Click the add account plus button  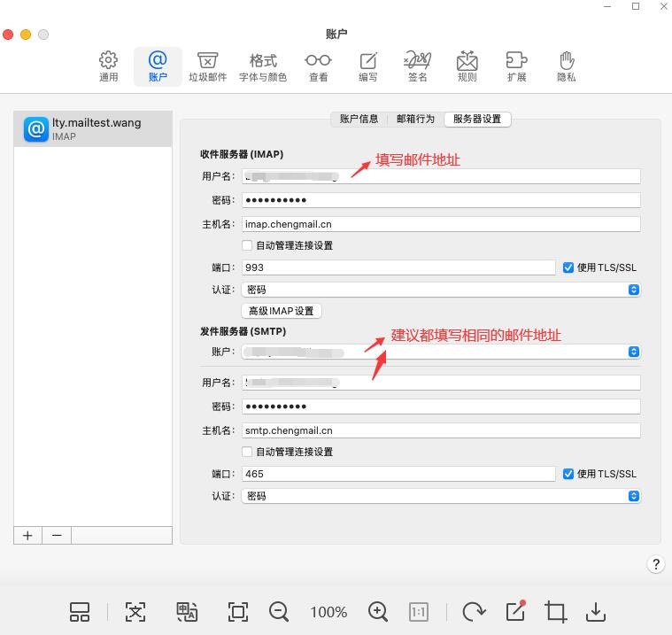tap(27, 536)
